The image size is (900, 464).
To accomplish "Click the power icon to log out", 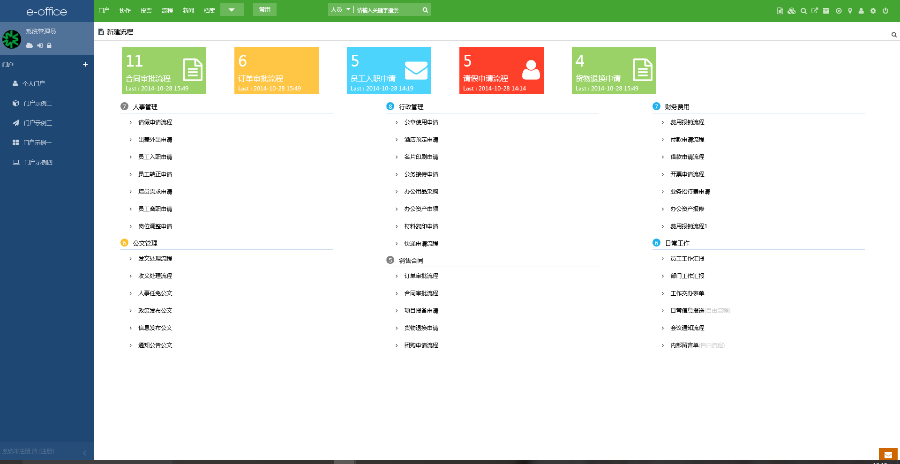I will click(x=886, y=11).
